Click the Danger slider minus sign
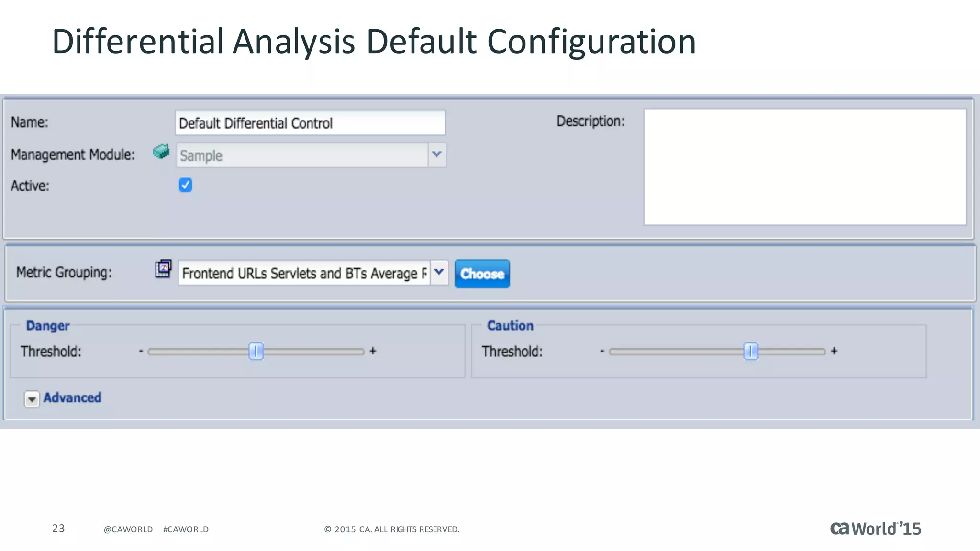The height and width of the screenshot is (551, 980). coord(141,351)
